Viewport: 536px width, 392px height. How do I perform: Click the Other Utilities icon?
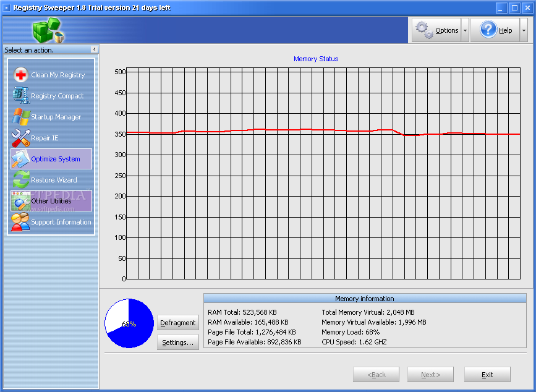(20, 201)
